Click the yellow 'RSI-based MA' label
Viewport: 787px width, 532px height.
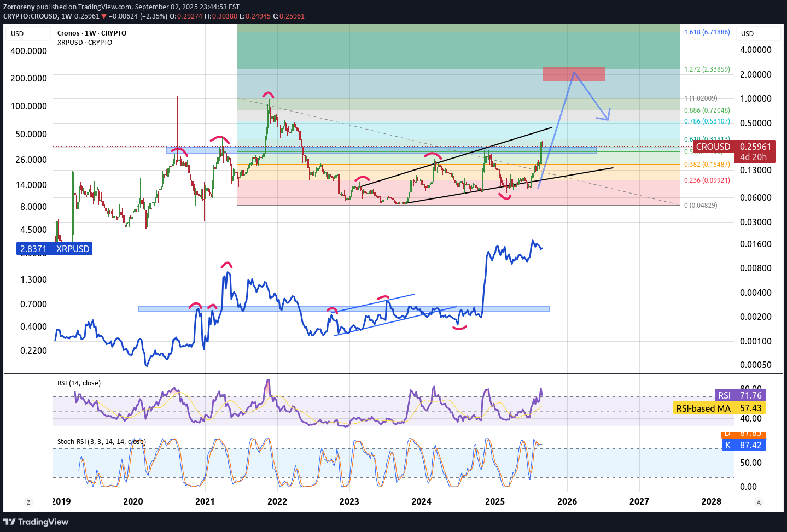(x=703, y=408)
